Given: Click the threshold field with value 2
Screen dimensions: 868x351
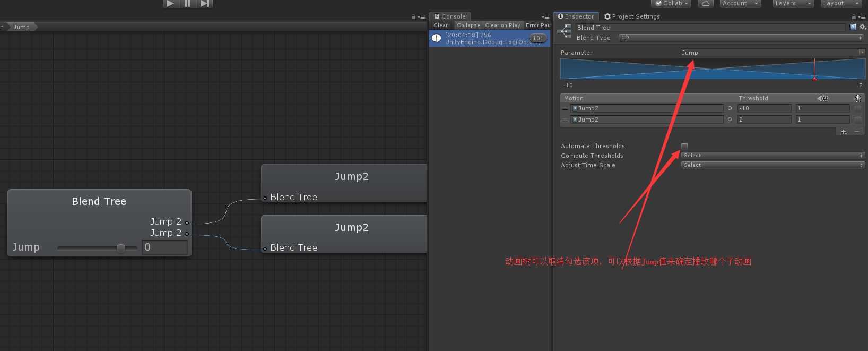Looking at the screenshot, I should (764, 119).
